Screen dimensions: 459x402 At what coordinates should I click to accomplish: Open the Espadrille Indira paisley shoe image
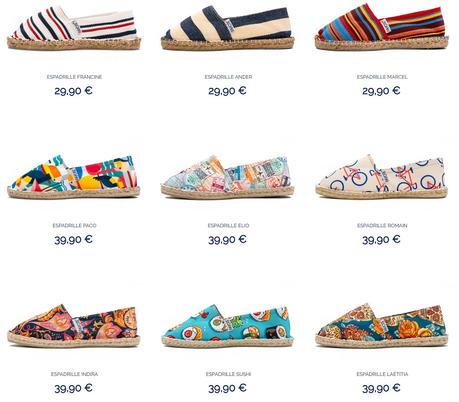(x=74, y=325)
